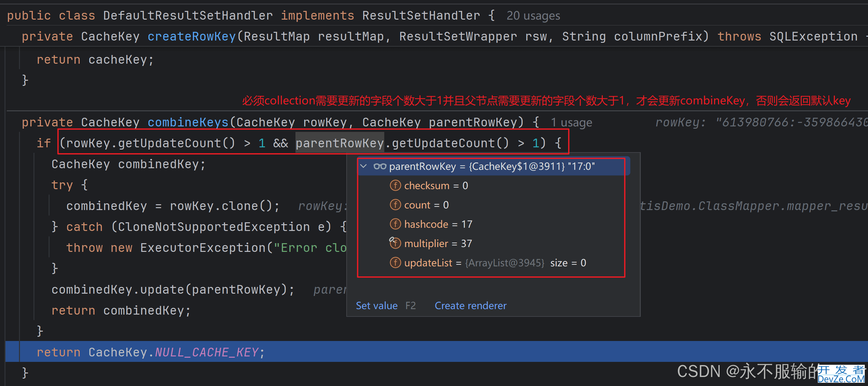Click the DefaultResultSetHandler class name
This screenshot has height=386, width=868.
(x=188, y=15)
